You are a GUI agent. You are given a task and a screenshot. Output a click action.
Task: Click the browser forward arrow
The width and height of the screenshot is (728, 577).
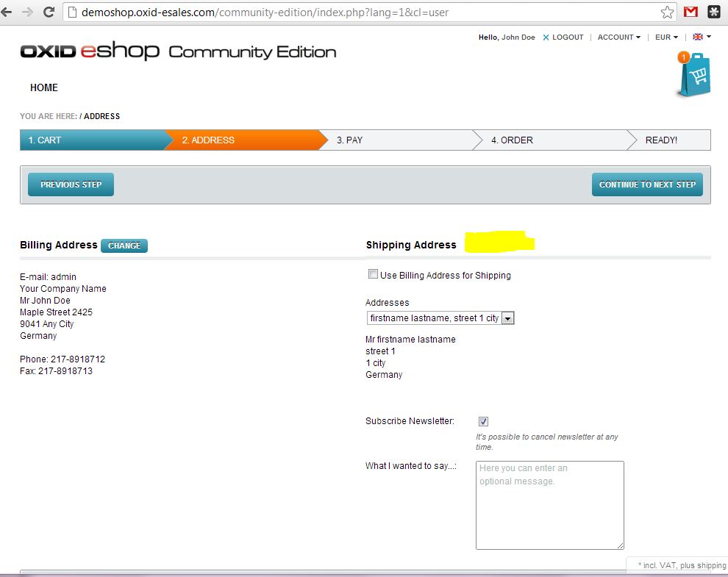tap(28, 12)
